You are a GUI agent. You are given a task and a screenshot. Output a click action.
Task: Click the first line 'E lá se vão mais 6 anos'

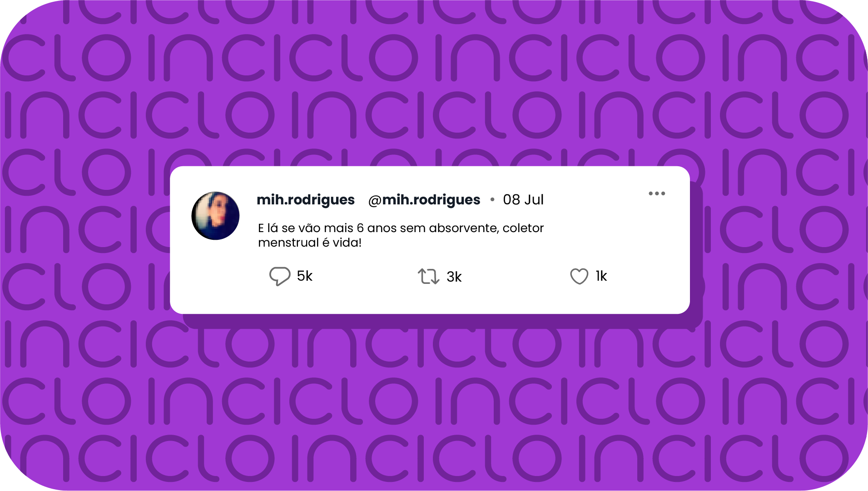point(311,228)
